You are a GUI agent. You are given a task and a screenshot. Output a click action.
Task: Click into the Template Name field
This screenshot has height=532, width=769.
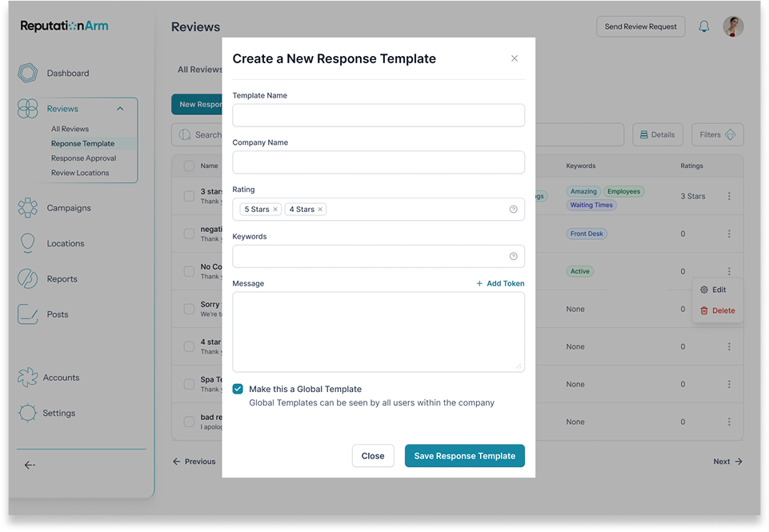click(x=378, y=115)
